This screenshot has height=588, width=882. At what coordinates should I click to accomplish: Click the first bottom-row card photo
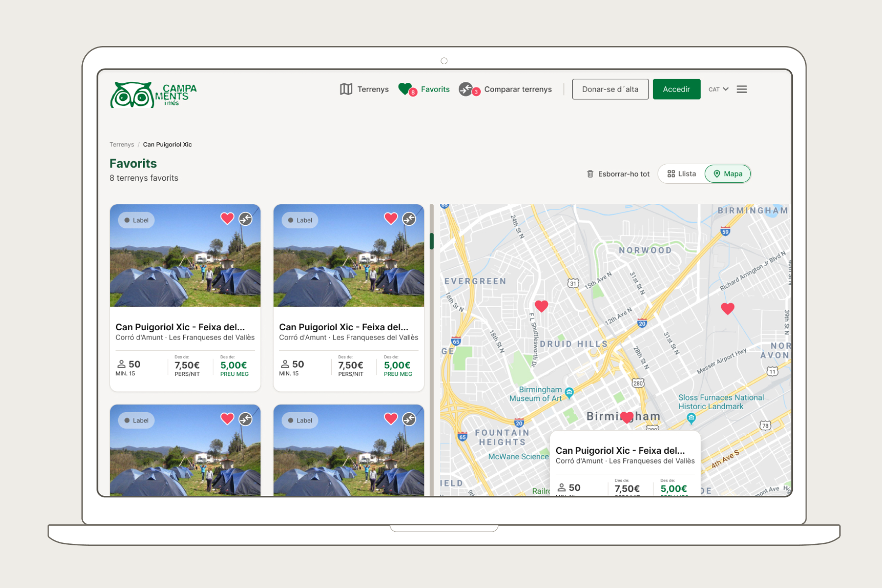[x=185, y=450]
